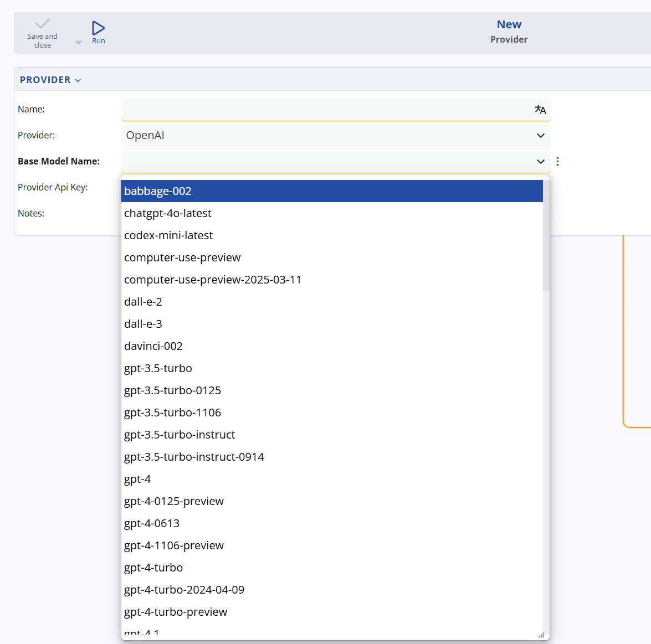Choose gpt-4-1106-preview option
Image resolution: width=651 pixels, height=644 pixels.
click(332, 545)
